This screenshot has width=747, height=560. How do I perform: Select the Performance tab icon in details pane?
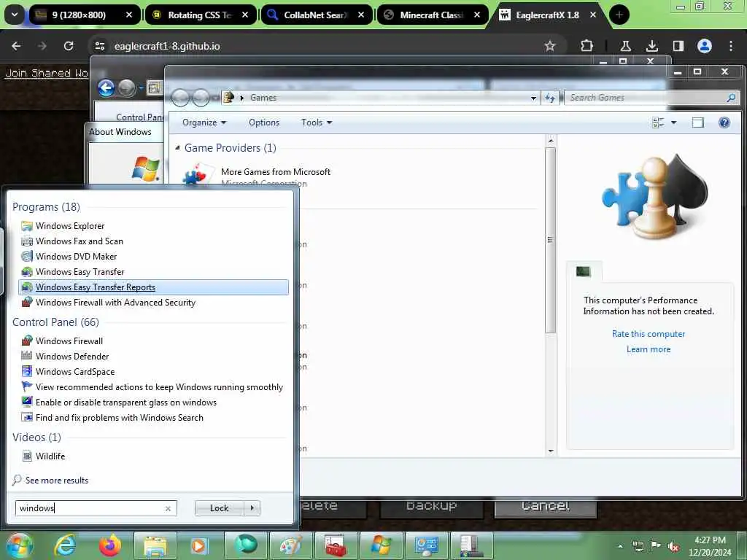tap(583, 271)
